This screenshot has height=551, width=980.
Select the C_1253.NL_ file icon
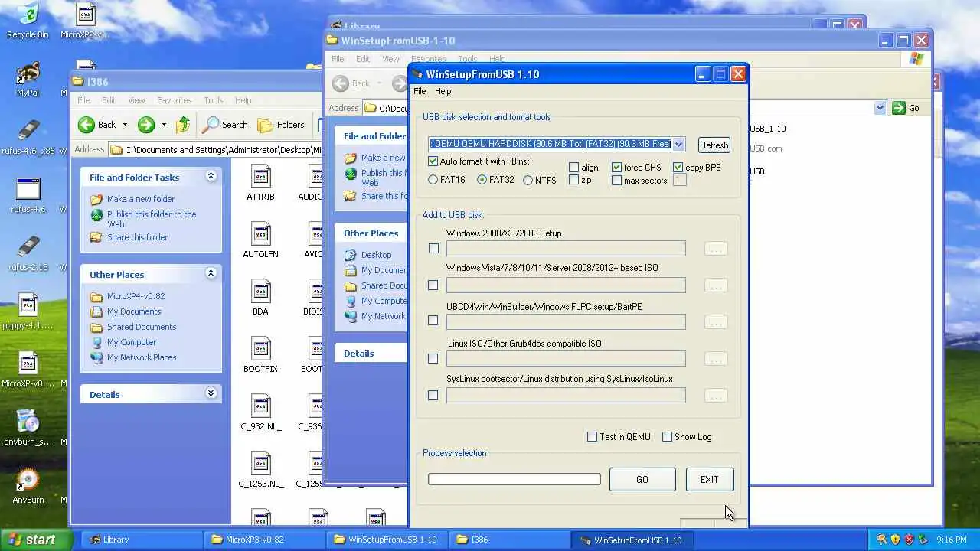coord(260,470)
